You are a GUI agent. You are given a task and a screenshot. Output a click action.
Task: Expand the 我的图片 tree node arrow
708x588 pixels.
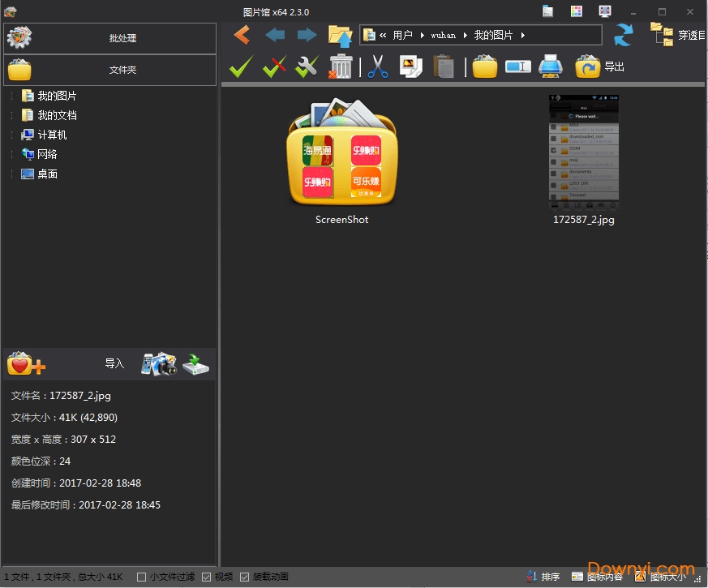pyautogui.click(x=12, y=96)
